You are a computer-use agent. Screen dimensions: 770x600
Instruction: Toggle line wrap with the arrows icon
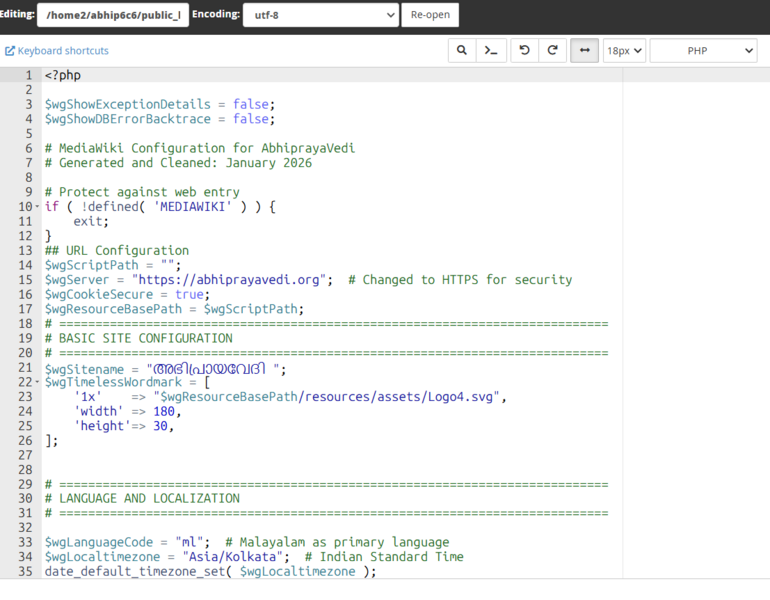click(584, 51)
